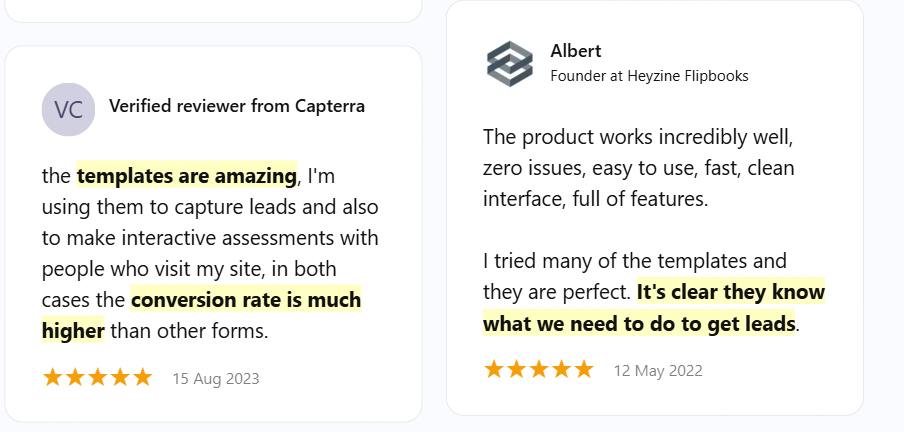Click the first star in Albert's review
Image resolution: width=904 pixels, height=432 pixels.
pos(494,370)
